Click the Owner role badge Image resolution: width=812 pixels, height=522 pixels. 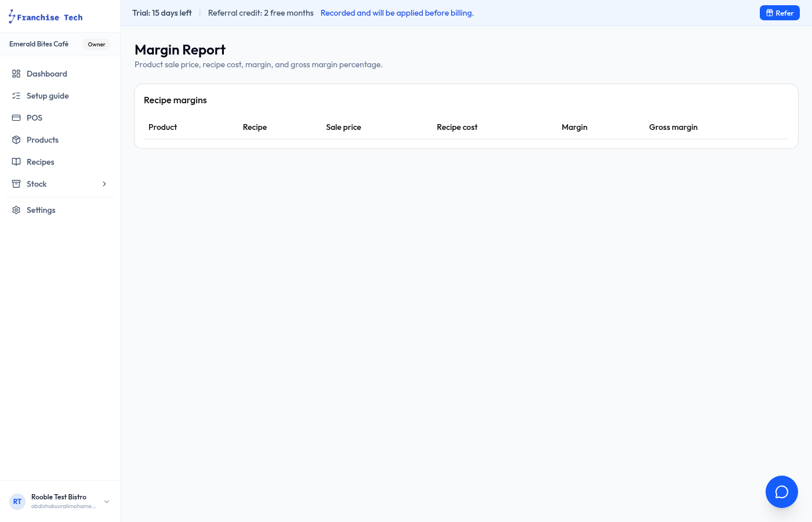(96, 44)
